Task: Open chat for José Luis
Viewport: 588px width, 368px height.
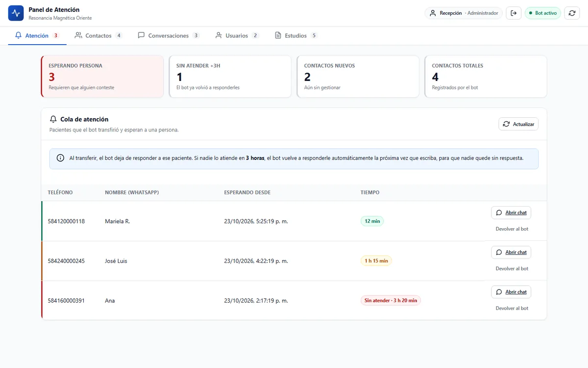Action: 511,252
